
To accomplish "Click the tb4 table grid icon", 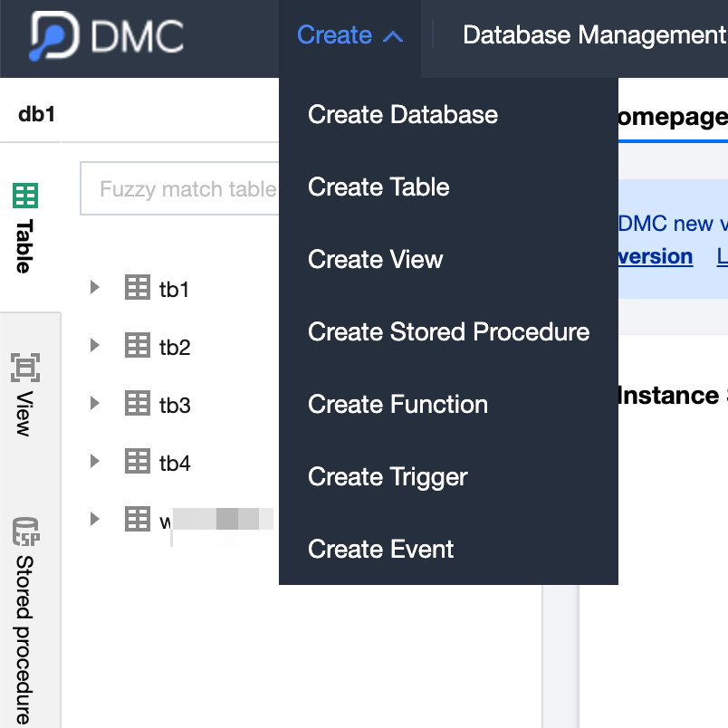I will point(137,462).
